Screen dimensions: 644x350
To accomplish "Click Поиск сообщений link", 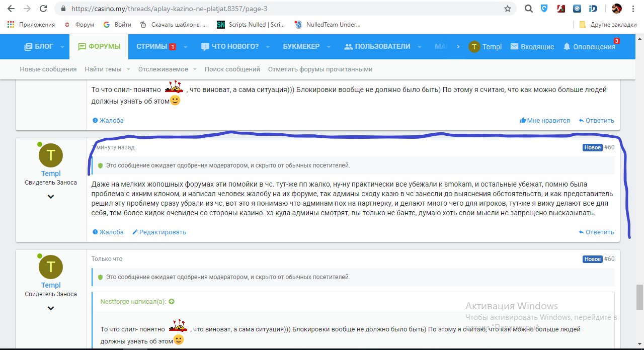I will (232, 69).
